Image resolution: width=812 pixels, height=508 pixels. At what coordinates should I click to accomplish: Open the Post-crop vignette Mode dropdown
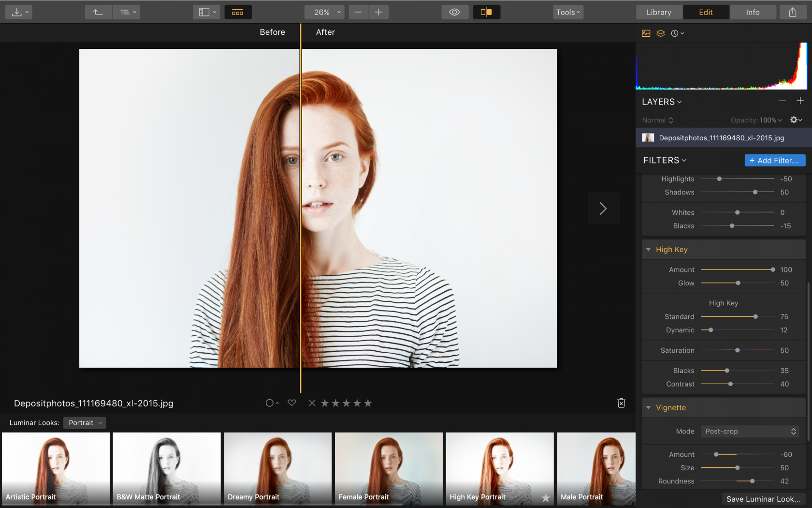point(750,431)
